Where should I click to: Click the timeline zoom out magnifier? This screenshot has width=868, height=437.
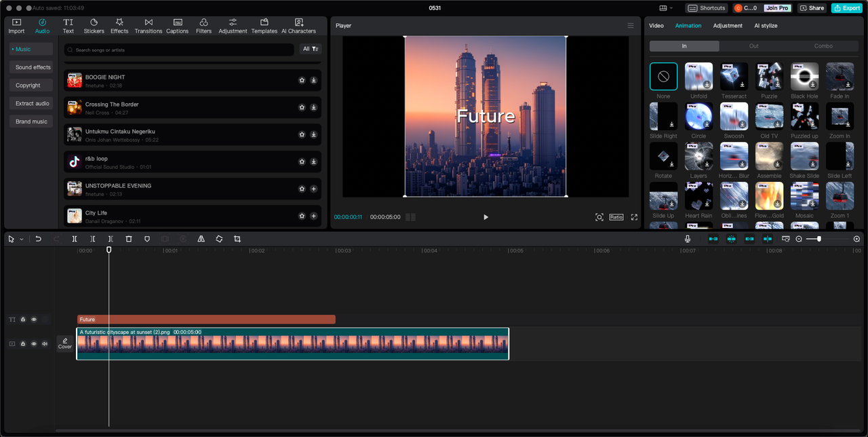pyautogui.click(x=799, y=239)
